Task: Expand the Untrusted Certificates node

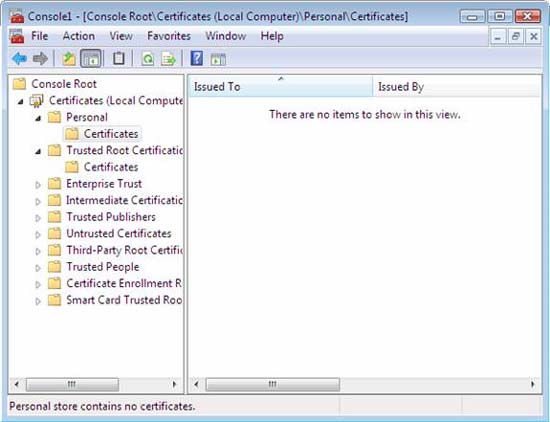Action: click(x=38, y=235)
